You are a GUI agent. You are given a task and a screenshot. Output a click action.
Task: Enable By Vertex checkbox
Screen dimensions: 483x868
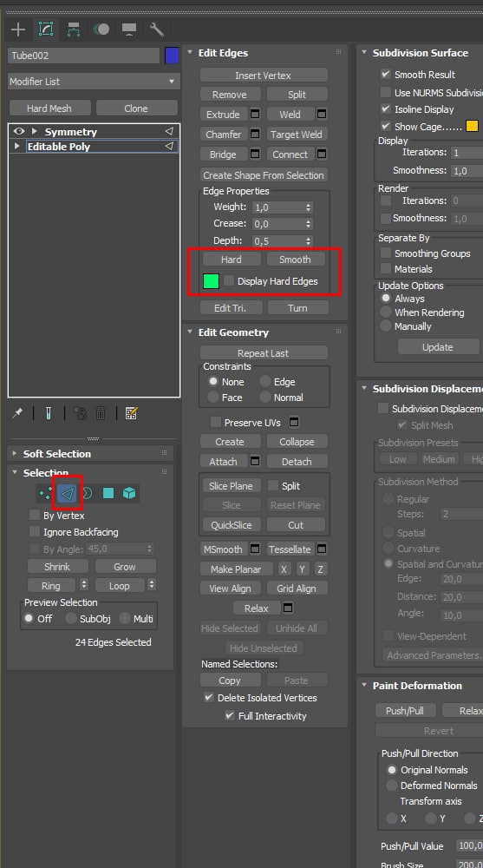pyautogui.click(x=35, y=516)
